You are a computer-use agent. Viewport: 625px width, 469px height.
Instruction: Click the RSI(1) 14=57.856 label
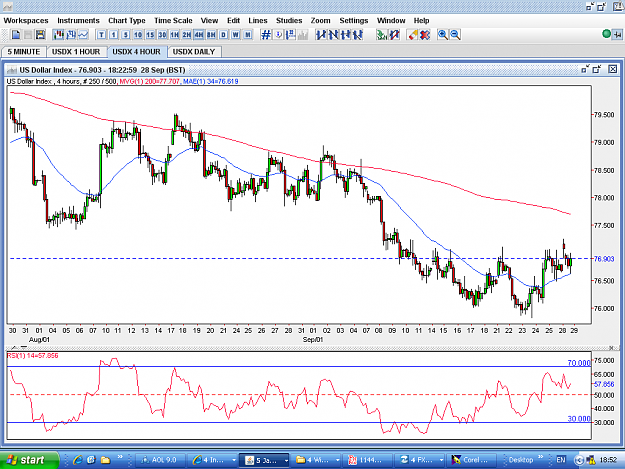pyautogui.click(x=33, y=355)
